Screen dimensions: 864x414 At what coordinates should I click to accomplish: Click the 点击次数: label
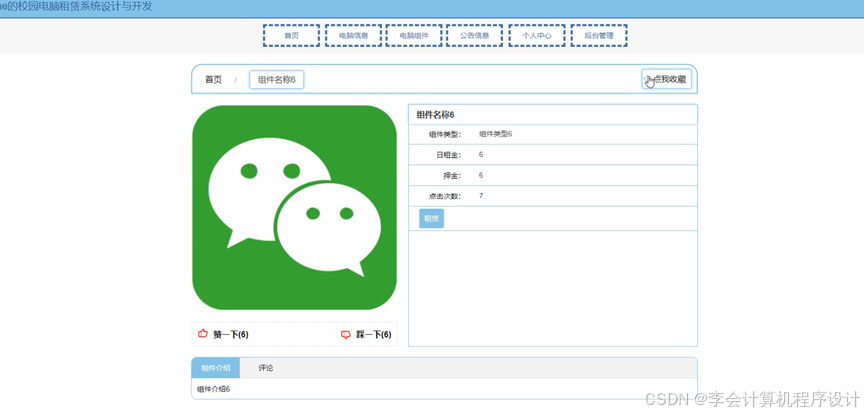point(445,196)
